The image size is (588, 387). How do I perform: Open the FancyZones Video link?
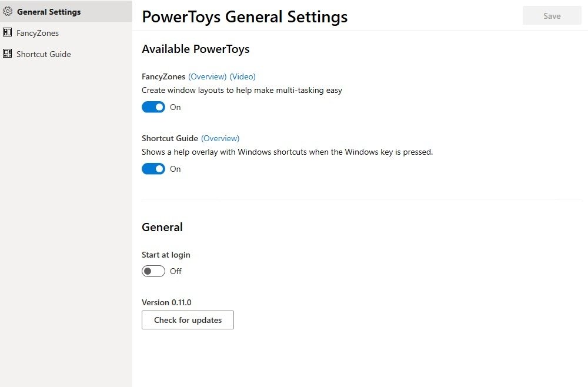click(x=243, y=76)
